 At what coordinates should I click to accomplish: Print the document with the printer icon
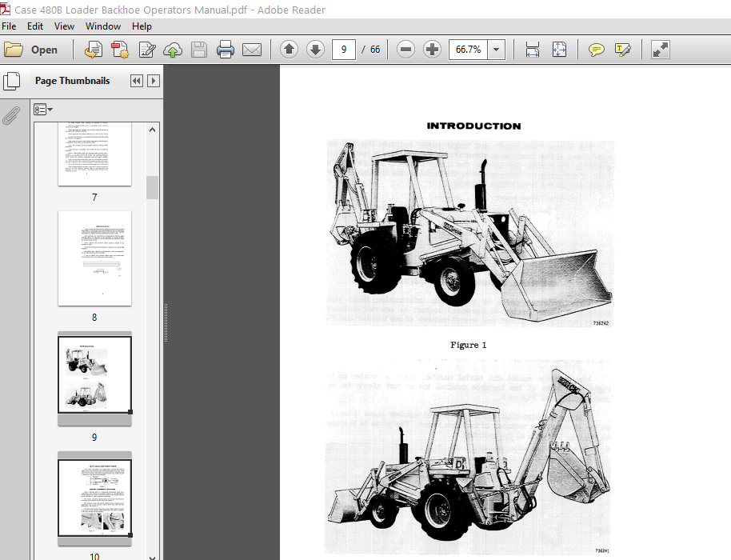point(226,50)
